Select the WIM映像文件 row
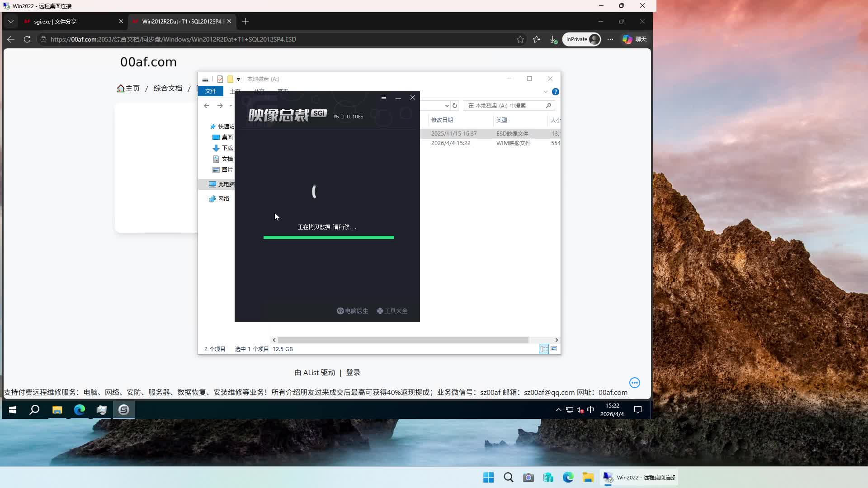The image size is (868, 488). coord(490,143)
